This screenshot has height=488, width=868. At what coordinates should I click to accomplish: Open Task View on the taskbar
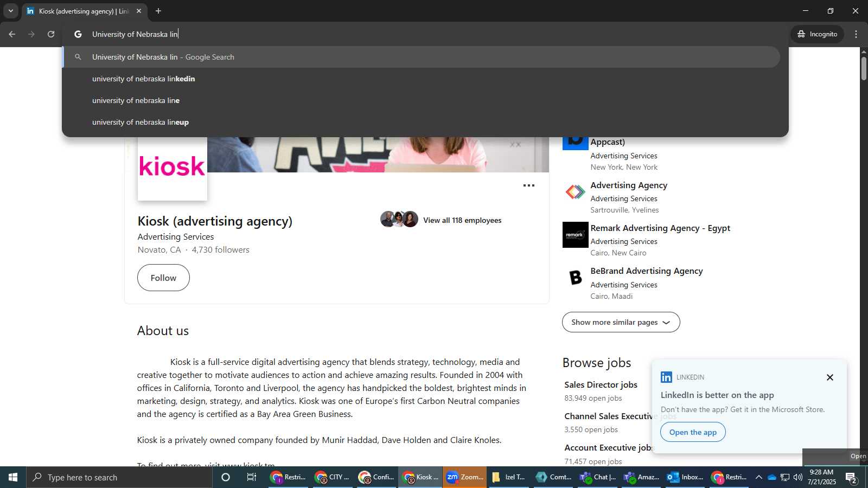tap(252, 477)
